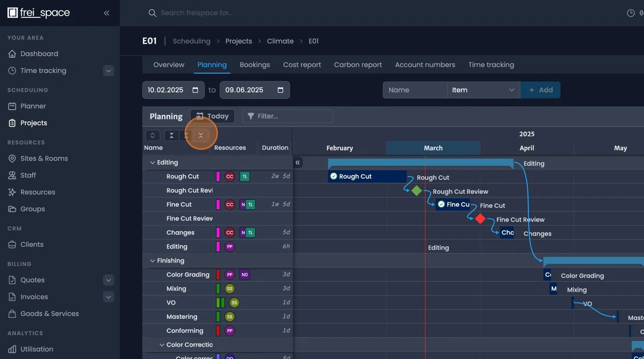Open the Planner section in the sidebar
644x359 pixels.
pyautogui.click(x=33, y=106)
